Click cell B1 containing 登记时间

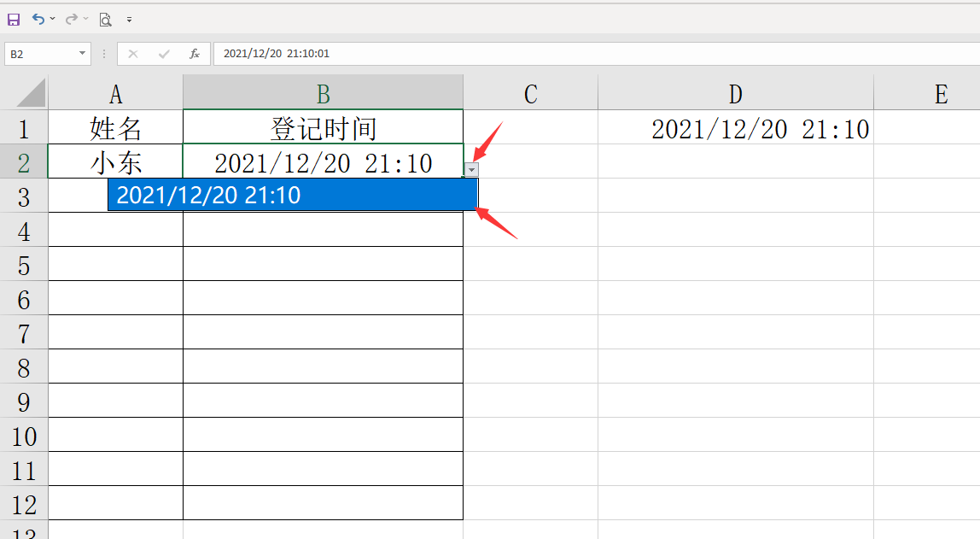(324, 127)
